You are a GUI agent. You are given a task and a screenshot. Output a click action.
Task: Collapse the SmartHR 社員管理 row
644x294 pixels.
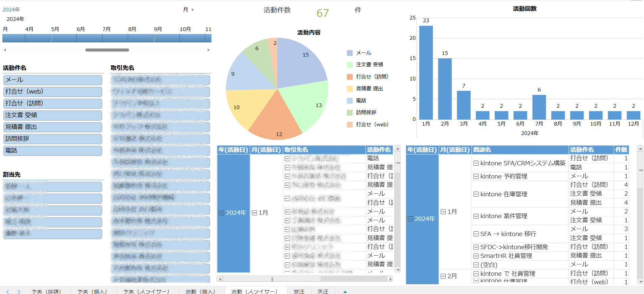tap(476, 256)
